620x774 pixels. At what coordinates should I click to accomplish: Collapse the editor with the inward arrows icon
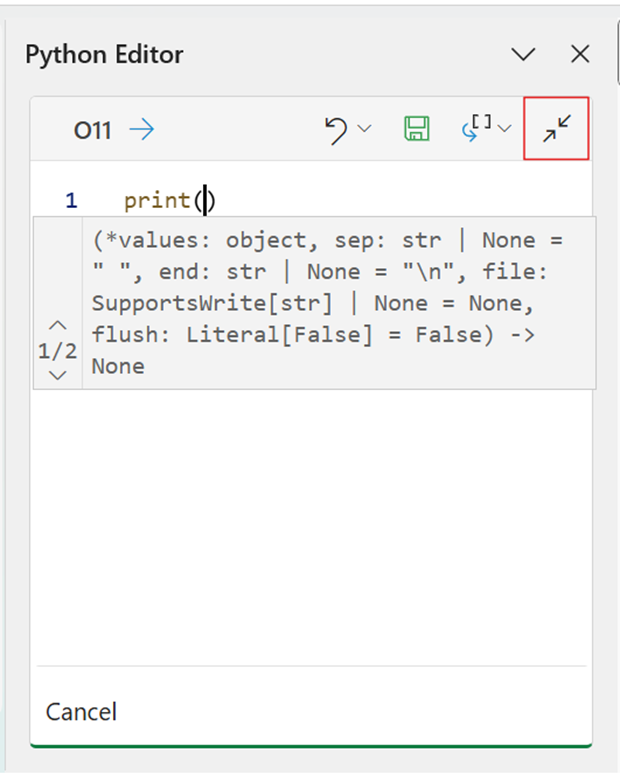click(556, 128)
